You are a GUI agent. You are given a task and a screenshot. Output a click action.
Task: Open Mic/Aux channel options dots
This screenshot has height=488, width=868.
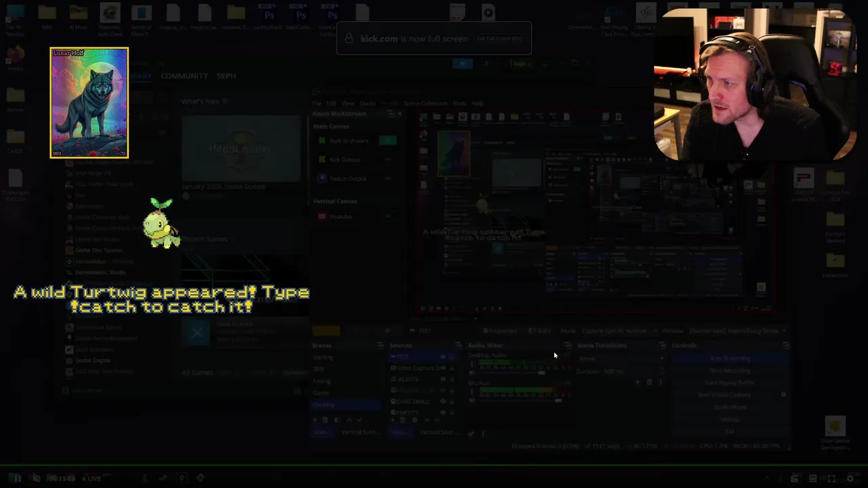coord(473,391)
